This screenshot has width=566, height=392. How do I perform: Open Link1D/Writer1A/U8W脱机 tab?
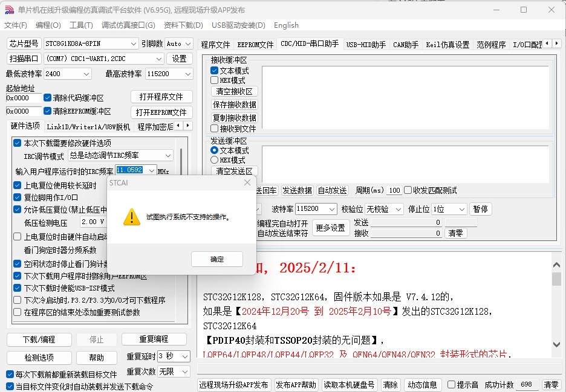(88, 127)
